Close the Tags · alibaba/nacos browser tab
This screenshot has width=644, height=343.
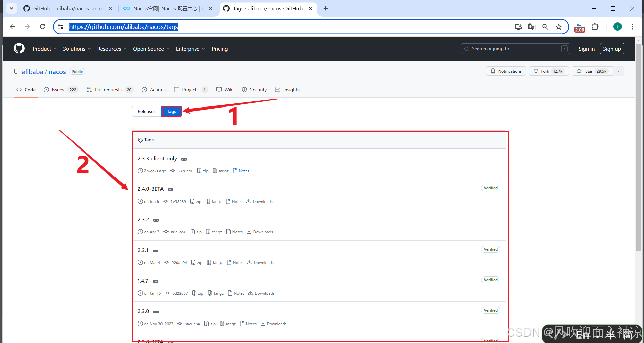pos(310,8)
